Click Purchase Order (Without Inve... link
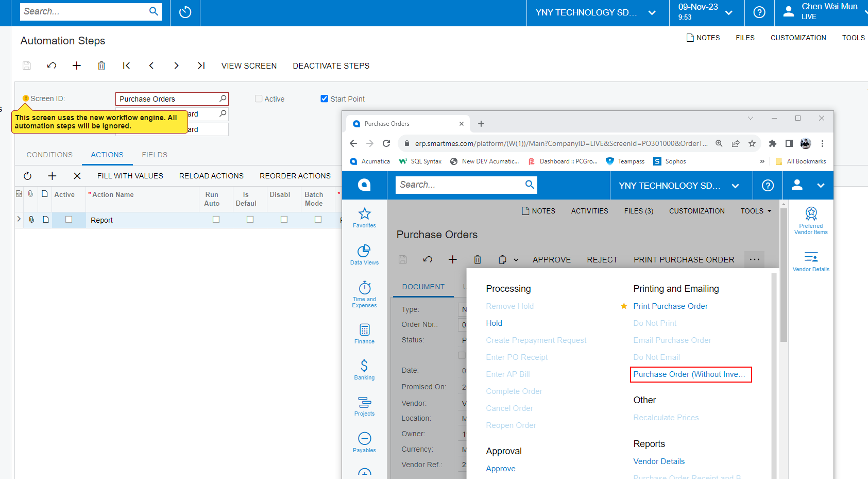 (690, 374)
